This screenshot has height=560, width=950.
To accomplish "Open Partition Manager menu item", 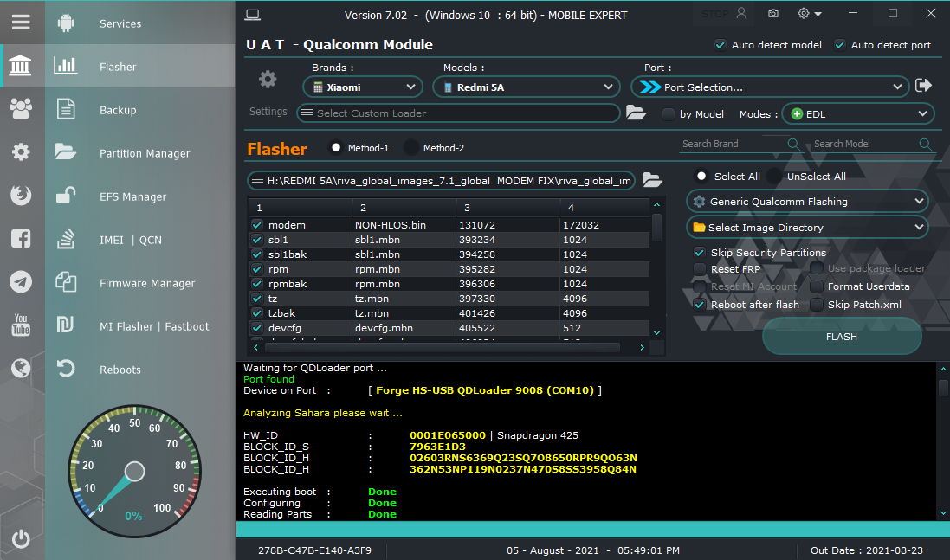I will coord(140,152).
